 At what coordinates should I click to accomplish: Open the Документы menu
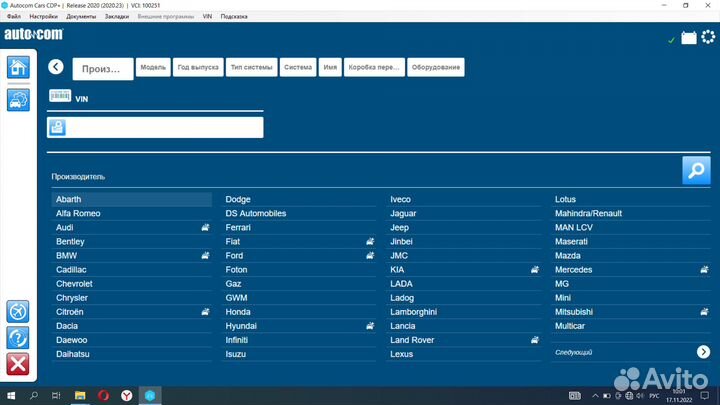point(81,17)
